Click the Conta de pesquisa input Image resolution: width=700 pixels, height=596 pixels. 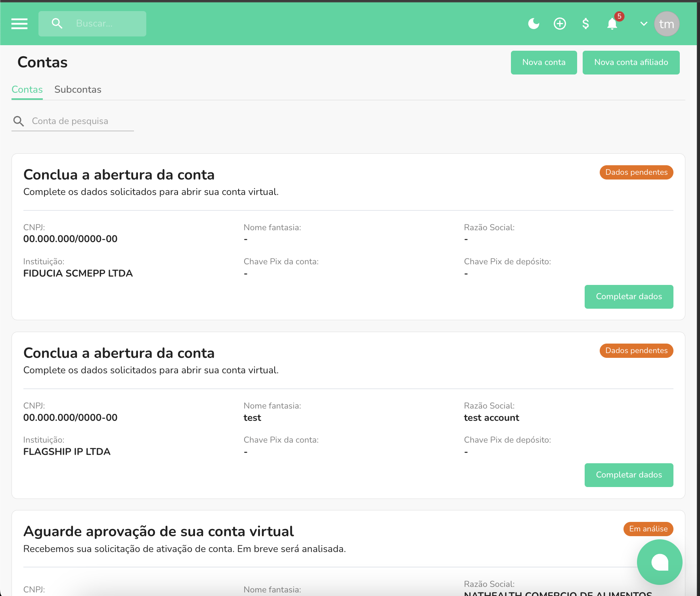coord(81,121)
